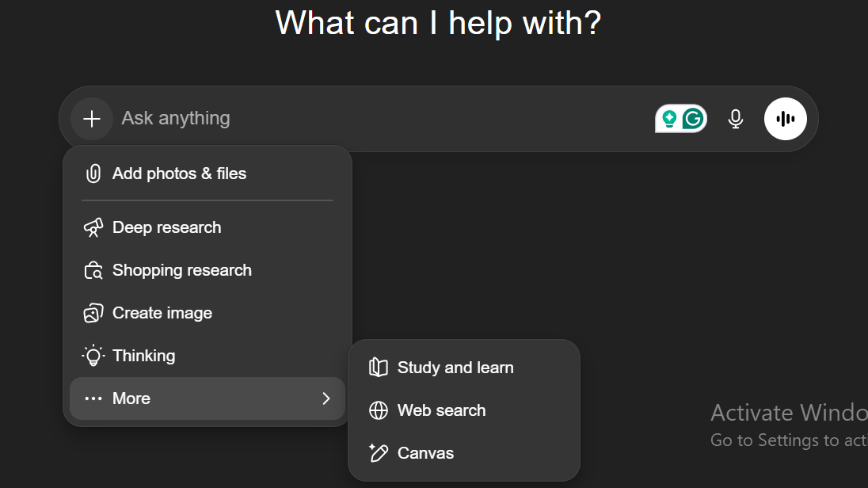Click the globe icon for Web search
Image resolution: width=868 pixels, height=488 pixels.
(x=379, y=410)
